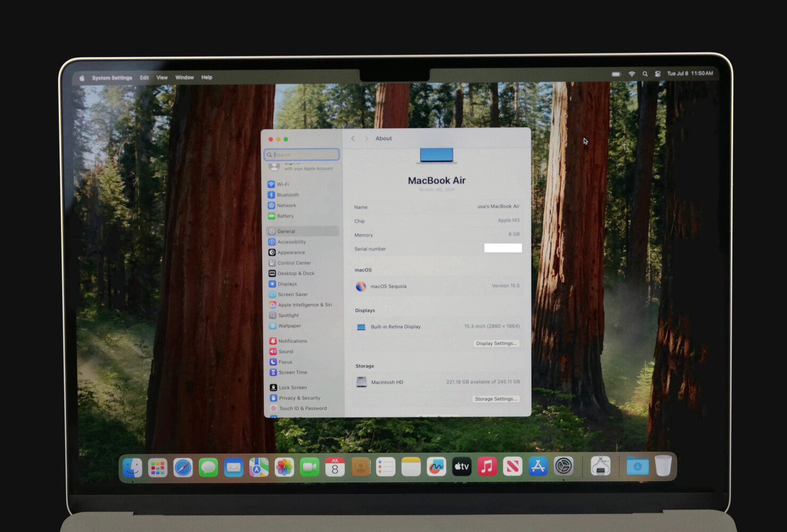This screenshot has width=787, height=532.
Task: Click the Display Settings button
Action: pyautogui.click(x=496, y=343)
